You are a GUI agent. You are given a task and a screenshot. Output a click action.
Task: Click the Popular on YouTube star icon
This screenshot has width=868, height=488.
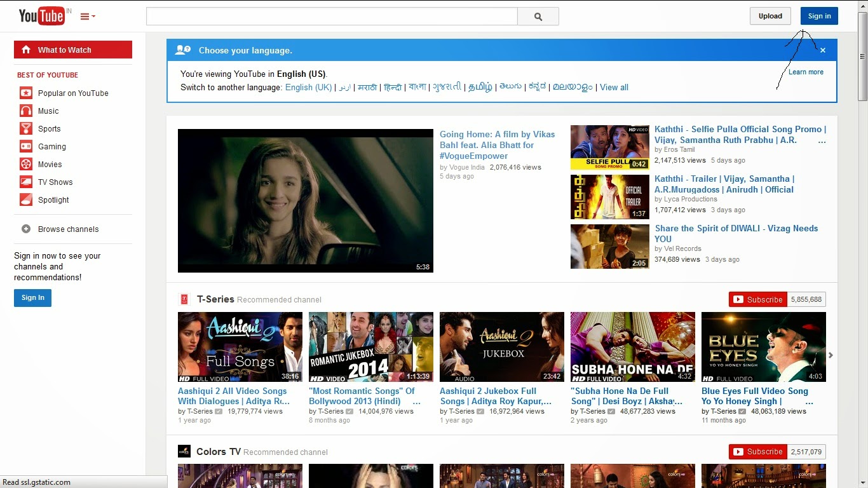(26, 93)
